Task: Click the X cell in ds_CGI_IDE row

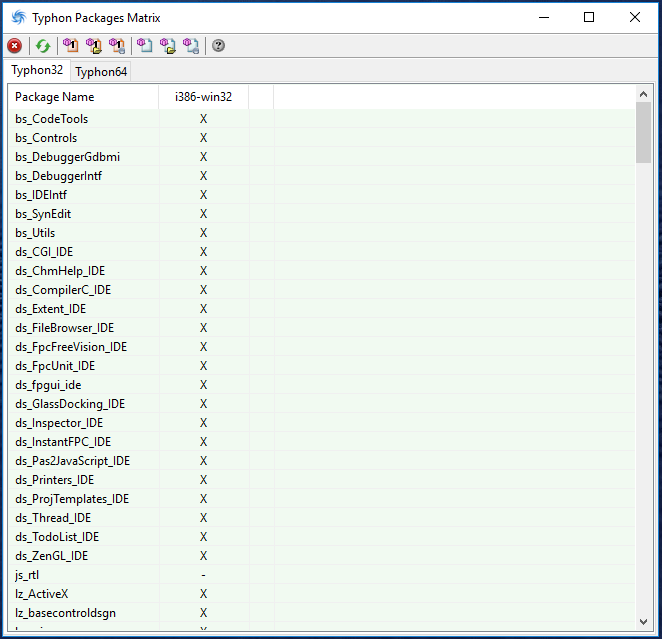Action: pyautogui.click(x=203, y=252)
